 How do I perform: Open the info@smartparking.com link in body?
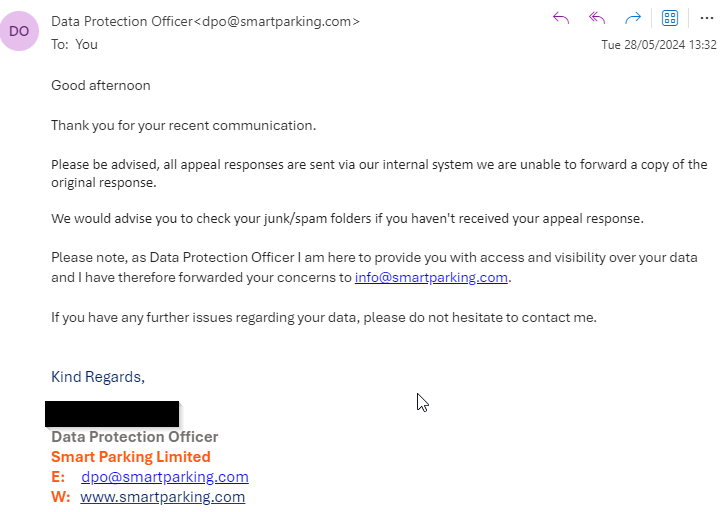coord(431,277)
